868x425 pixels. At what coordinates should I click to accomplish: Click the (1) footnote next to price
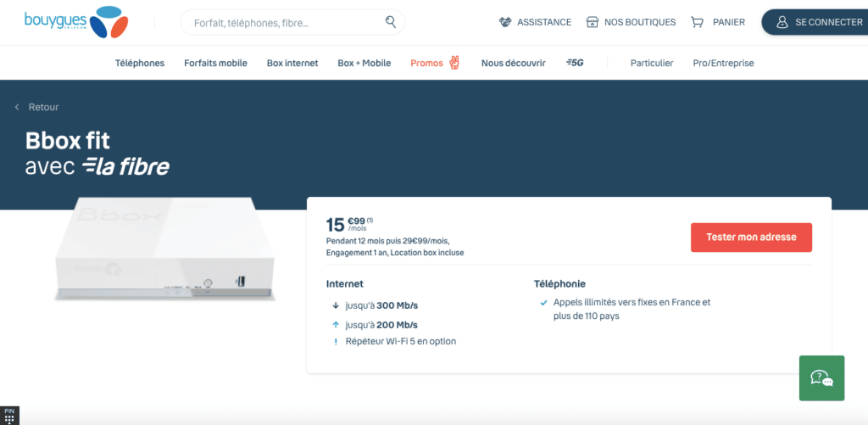(x=370, y=220)
